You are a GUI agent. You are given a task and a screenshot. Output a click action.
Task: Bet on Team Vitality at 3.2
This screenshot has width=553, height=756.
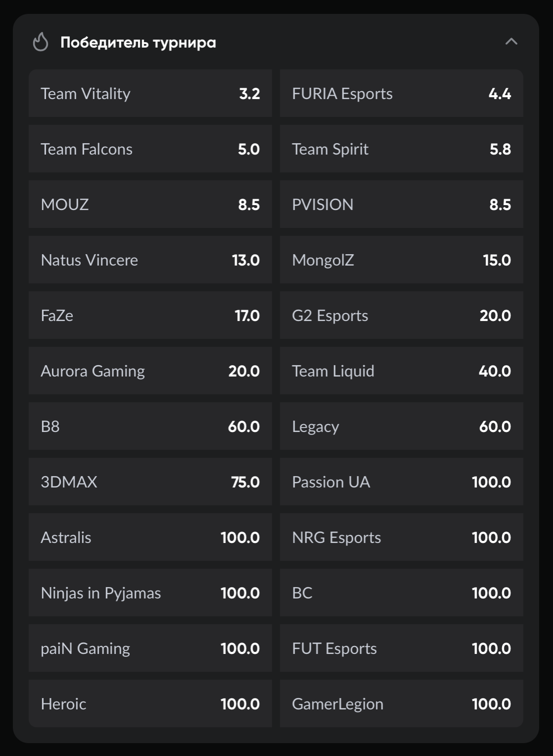[150, 94]
